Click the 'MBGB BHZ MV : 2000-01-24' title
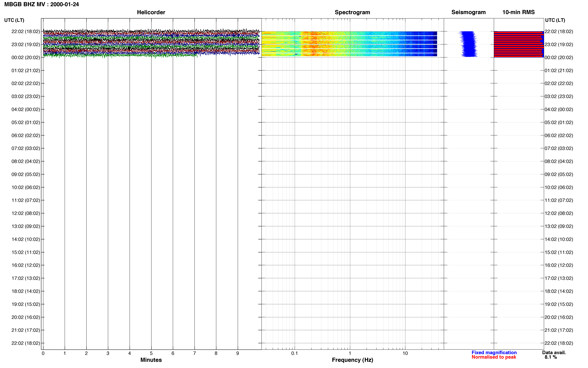 [x=42, y=4]
